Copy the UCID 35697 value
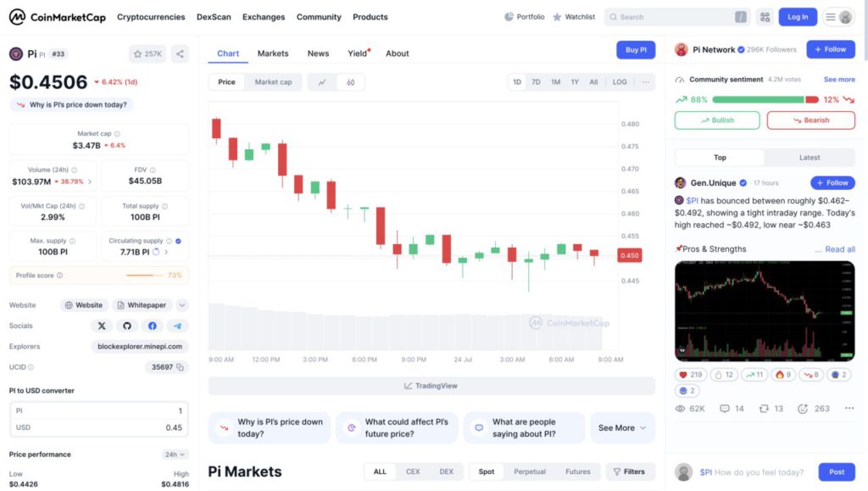 [x=181, y=367]
